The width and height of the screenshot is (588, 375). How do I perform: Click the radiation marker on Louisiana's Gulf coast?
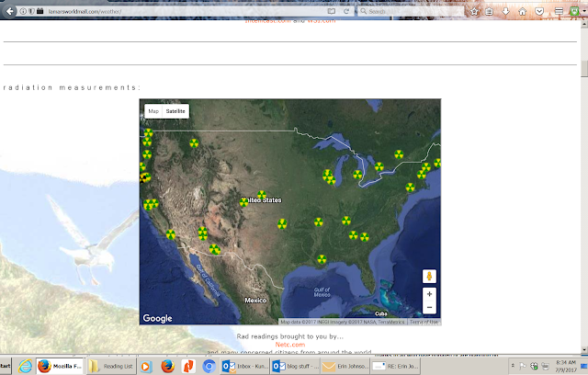322,259
